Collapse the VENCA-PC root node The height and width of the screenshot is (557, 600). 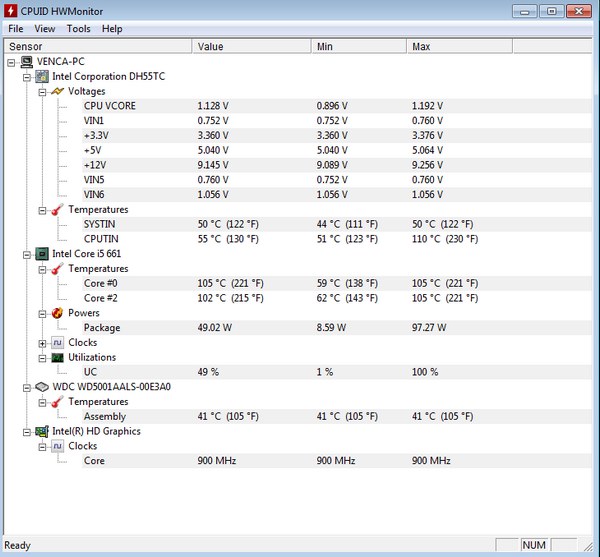point(11,62)
